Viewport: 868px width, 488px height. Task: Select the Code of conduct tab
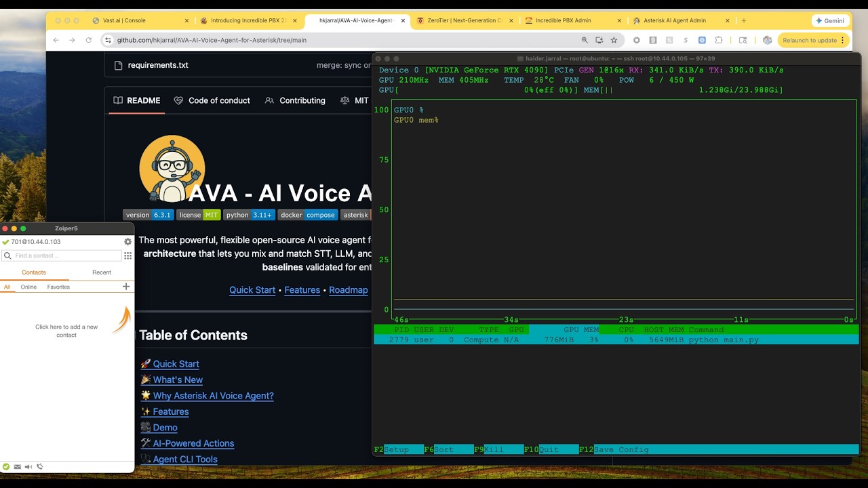[x=212, y=100]
